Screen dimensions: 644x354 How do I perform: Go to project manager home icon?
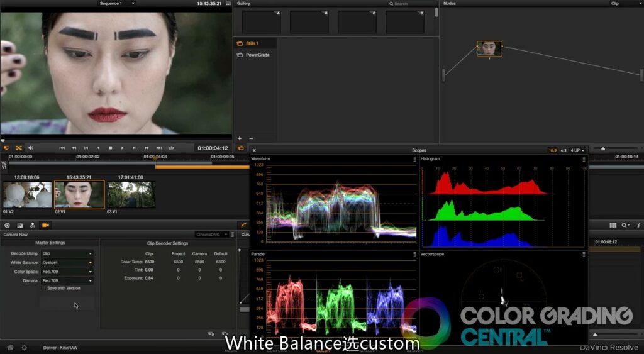10,348
